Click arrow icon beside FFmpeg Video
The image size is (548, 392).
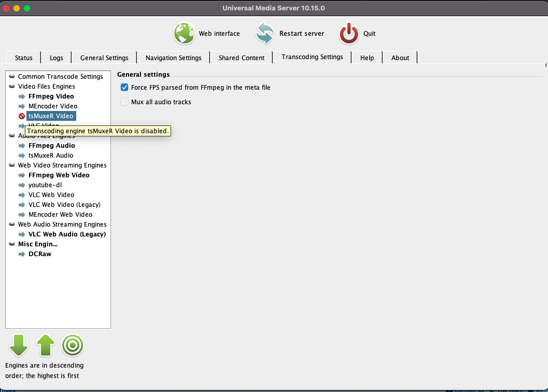22,96
